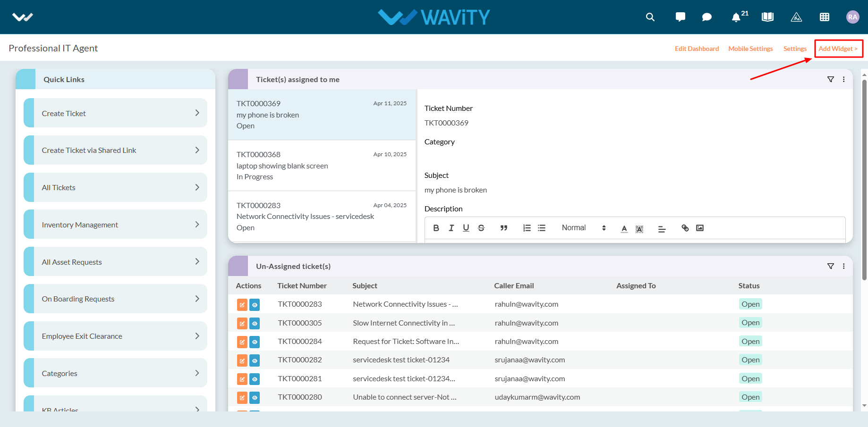This screenshot has height=427, width=868.
Task: Sort by Ticket Number column header
Action: click(x=302, y=285)
